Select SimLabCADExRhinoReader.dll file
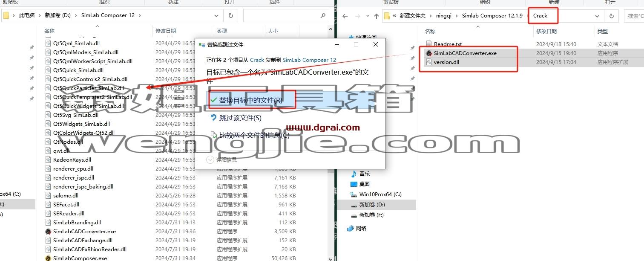This screenshot has width=644, height=261. click(x=90, y=249)
